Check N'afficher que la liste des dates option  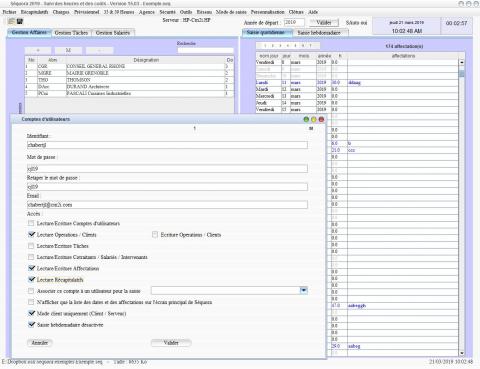click(31, 302)
